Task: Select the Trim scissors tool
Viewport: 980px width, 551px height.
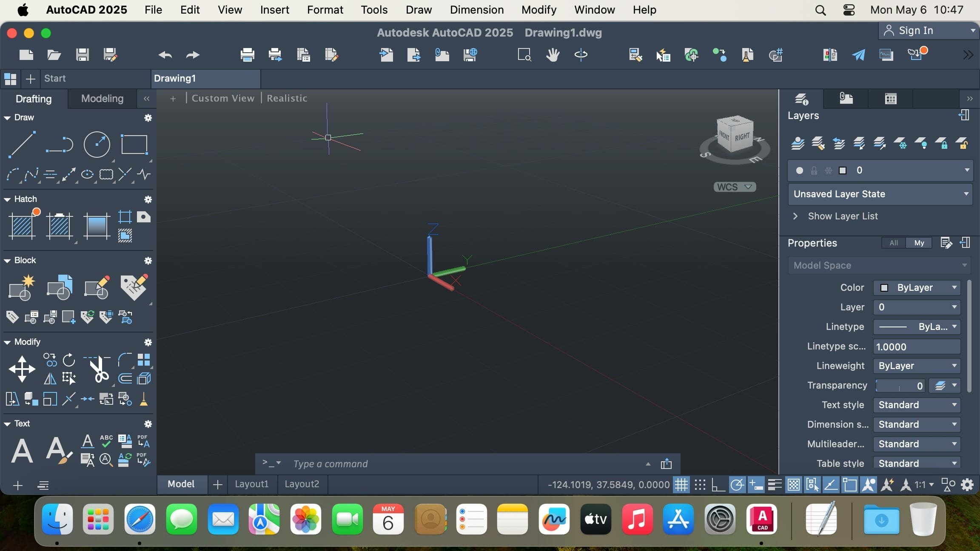Action: point(99,369)
